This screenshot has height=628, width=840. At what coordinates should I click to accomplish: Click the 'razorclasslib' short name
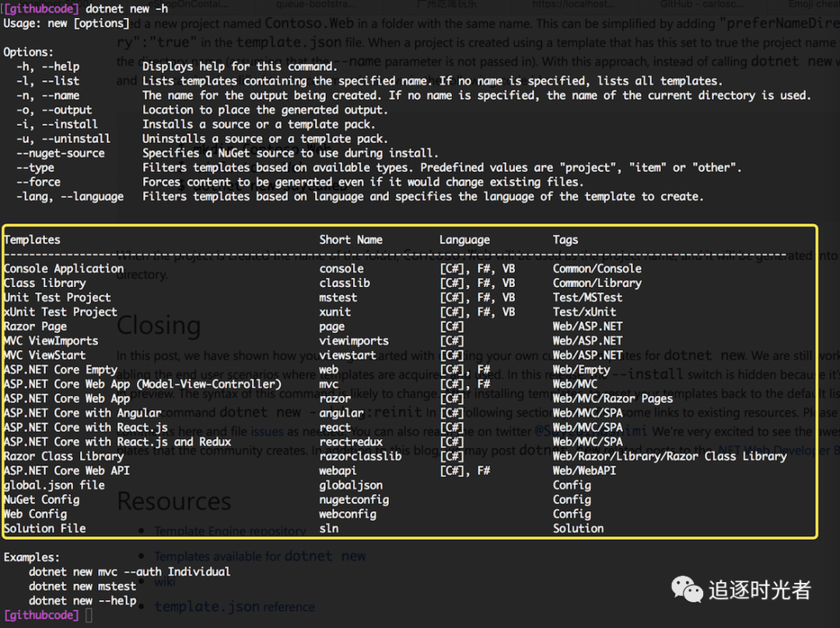pos(360,457)
